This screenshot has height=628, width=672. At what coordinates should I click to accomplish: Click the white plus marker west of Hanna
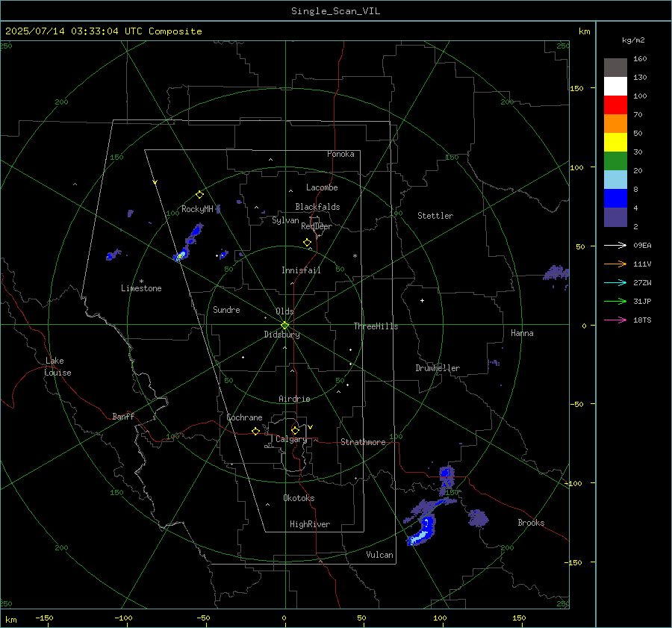click(x=422, y=300)
